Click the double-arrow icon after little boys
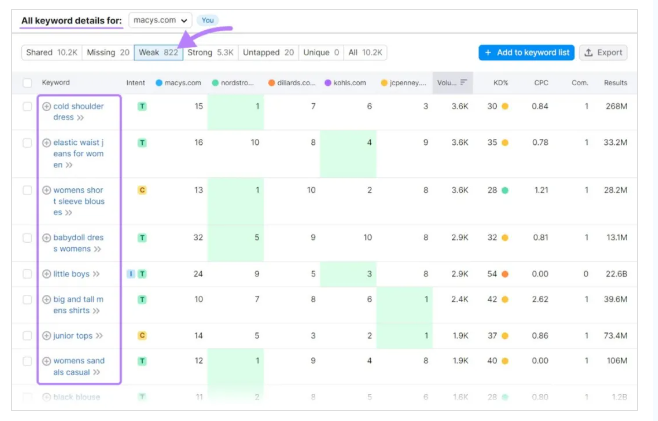Screen dimensions: 658x421 (x=96, y=274)
